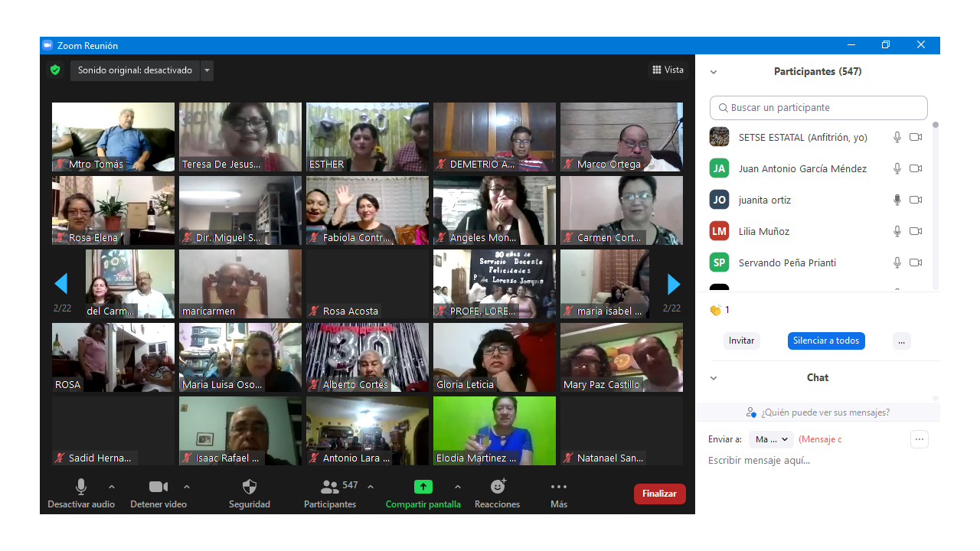Click the clapping hands reaction counter
This screenshot has height=551, width=980.
coord(719,310)
